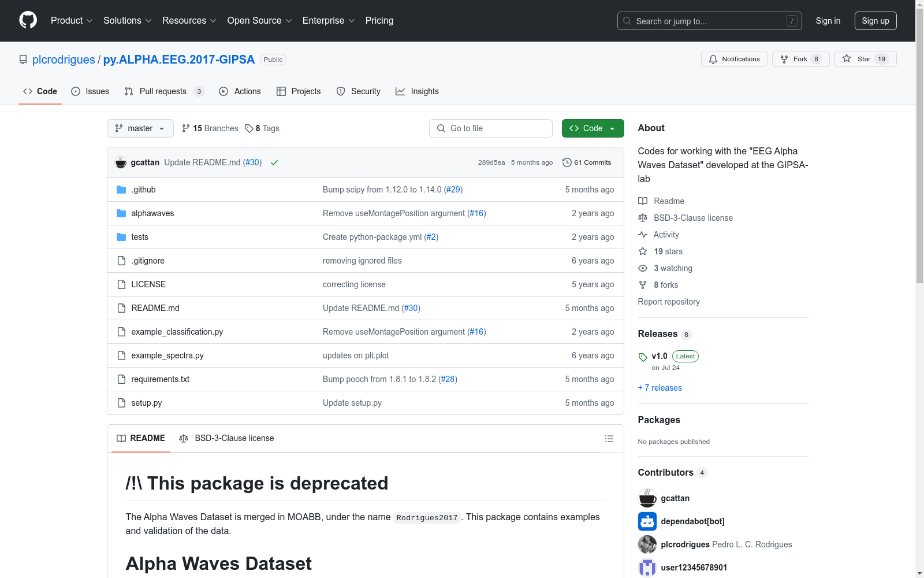Click the Search or jump to field
Image resolution: width=924 pixels, height=578 pixels.
[710, 21]
